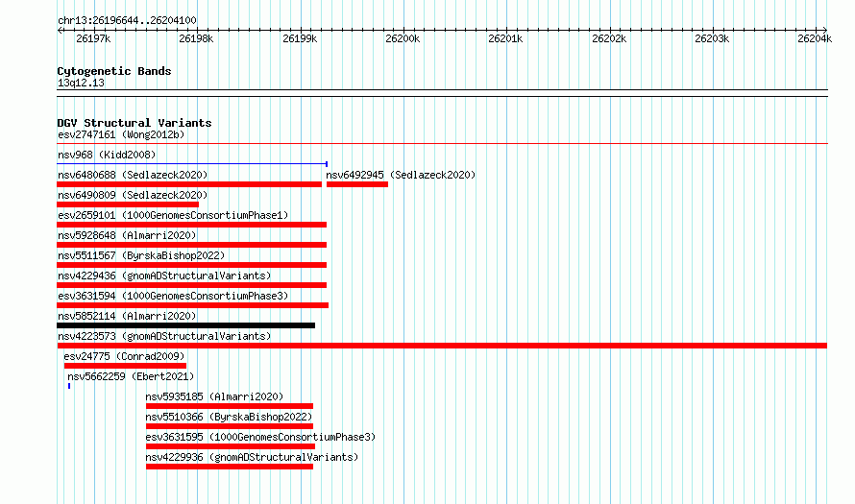Click the red bar under nsv6490809
Screen dimensions: 855x504
128,204
